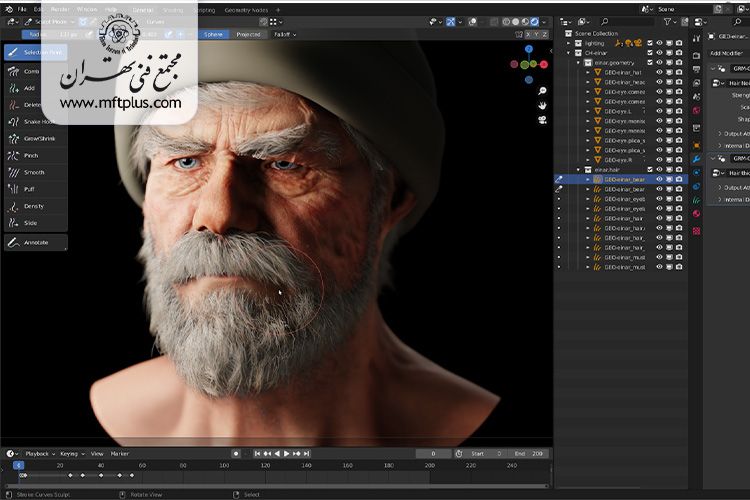Open the File menu
The width and height of the screenshot is (750, 500).
tap(22, 9)
